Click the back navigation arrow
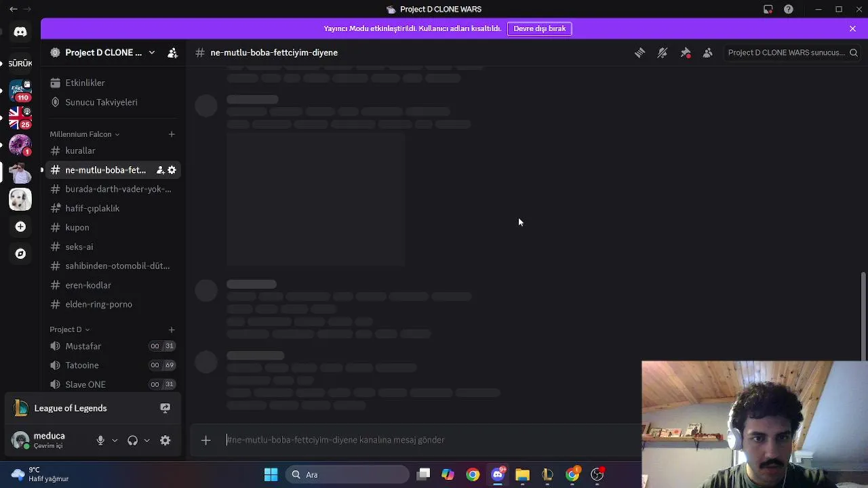Image resolution: width=868 pixels, height=488 pixels. click(13, 9)
